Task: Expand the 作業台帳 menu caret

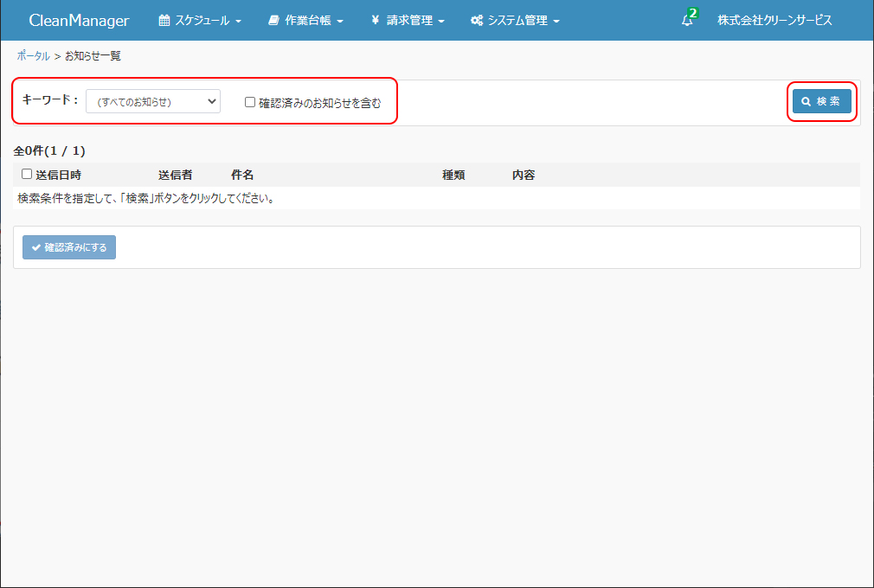Action: 340,22
